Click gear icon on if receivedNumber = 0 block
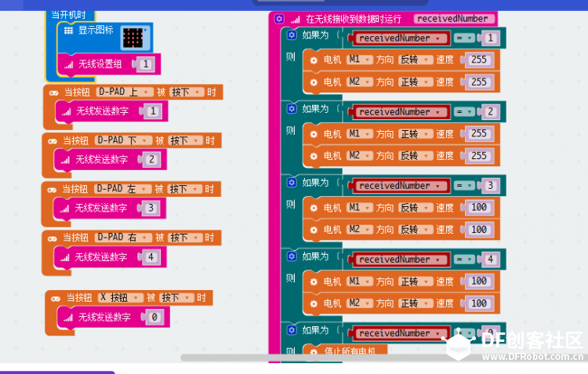The image size is (588, 374). click(292, 330)
